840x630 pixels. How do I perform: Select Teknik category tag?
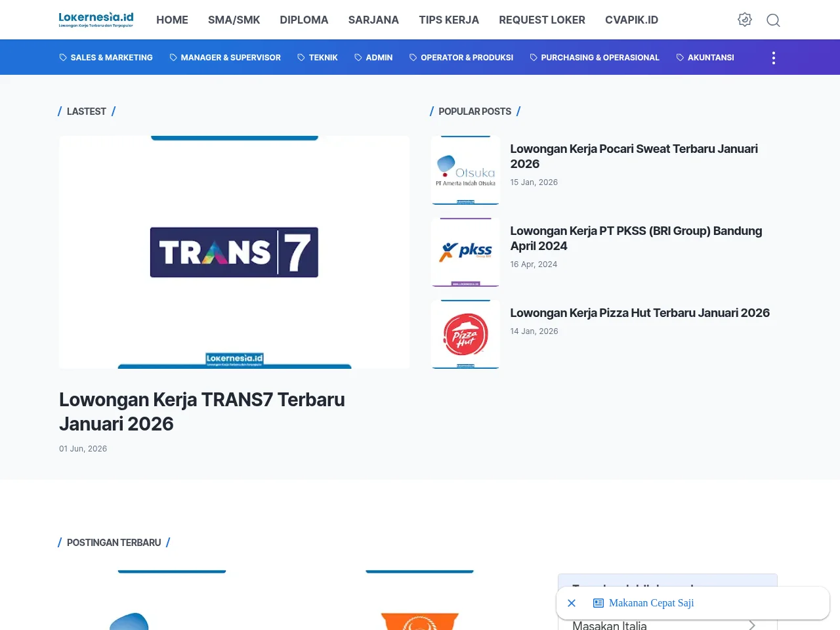point(318,58)
